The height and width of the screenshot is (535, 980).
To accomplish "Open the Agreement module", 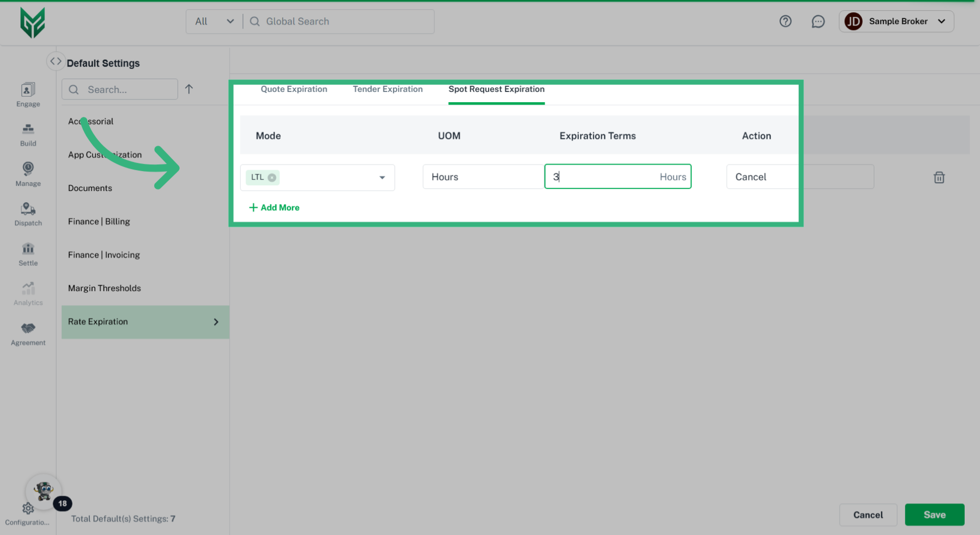I will click(x=28, y=333).
